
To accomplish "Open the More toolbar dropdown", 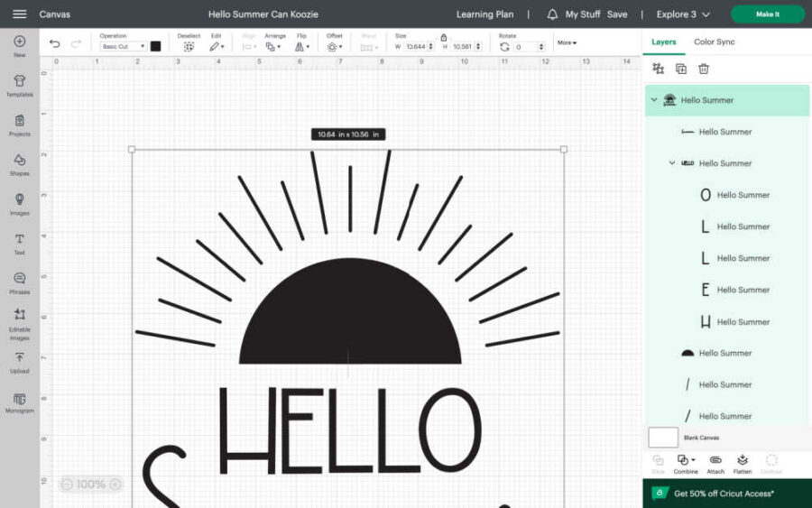I will coord(567,42).
